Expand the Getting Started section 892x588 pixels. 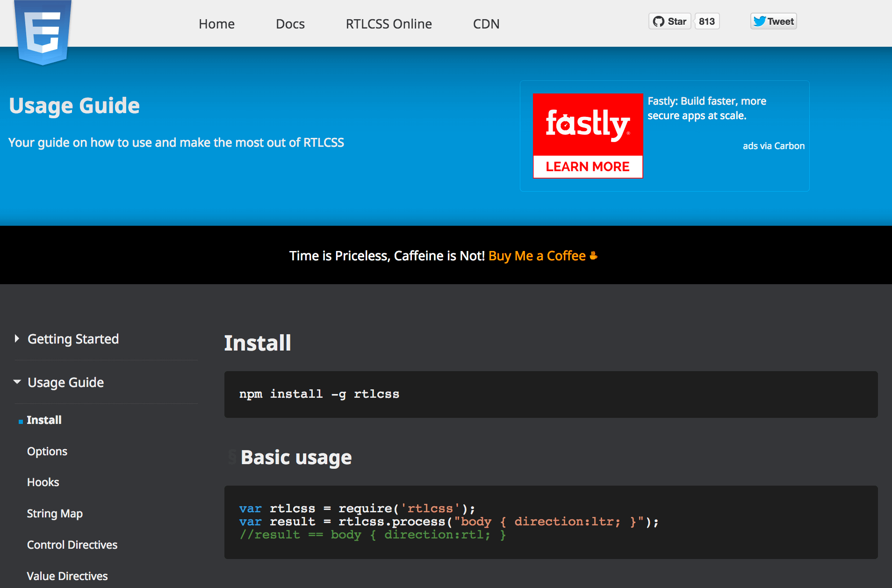73,339
